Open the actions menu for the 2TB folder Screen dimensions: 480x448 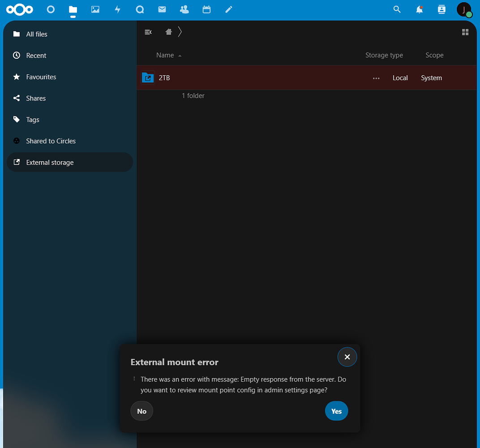pyautogui.click(x=376, y=78)
